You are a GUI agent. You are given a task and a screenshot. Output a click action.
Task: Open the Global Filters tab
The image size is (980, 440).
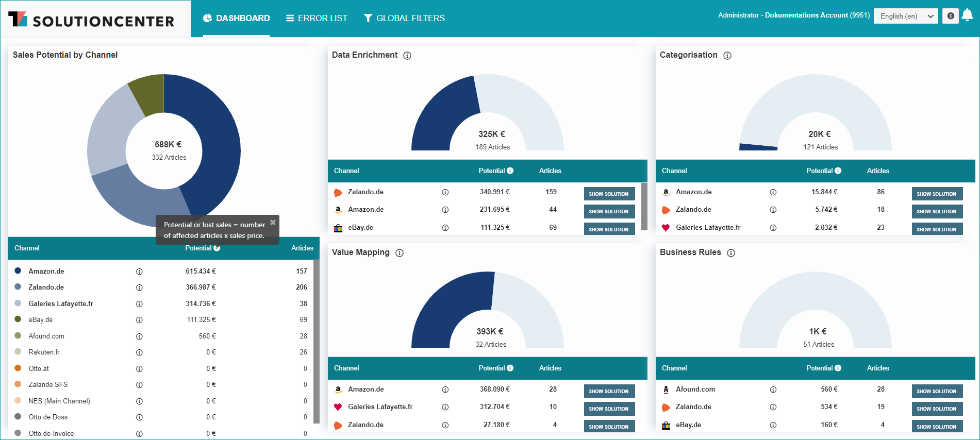pyautogui.click(x=404, y=18)
